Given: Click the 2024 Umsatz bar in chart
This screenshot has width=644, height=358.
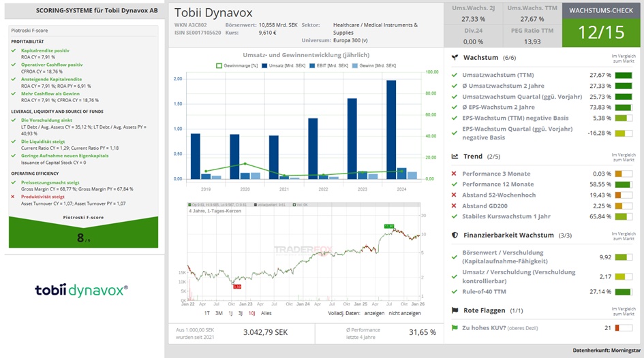Looking at the screenshot, I should pos(391,129).
